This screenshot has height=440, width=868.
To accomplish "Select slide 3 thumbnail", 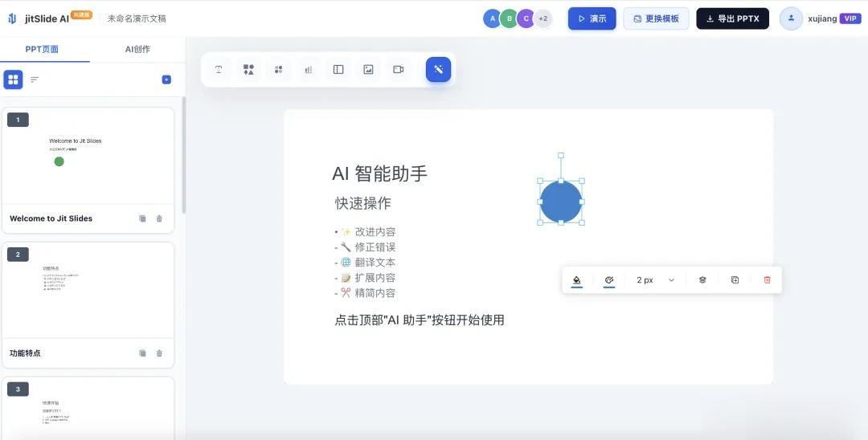I will pyautogui.click(x=88, y=409).
